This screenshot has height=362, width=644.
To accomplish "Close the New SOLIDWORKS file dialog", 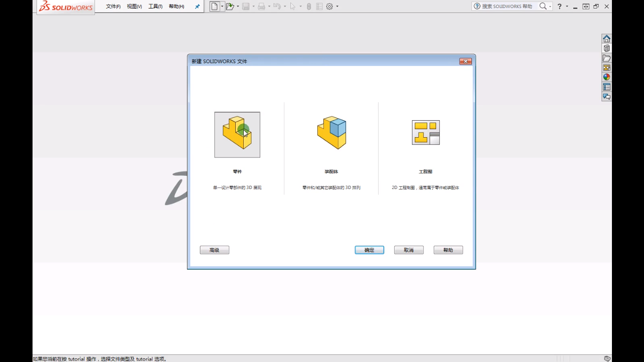I will 465,61.
